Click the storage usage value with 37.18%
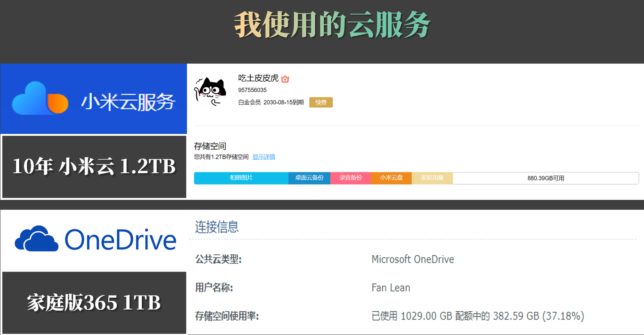644x335 pixels. coord(478,316)
